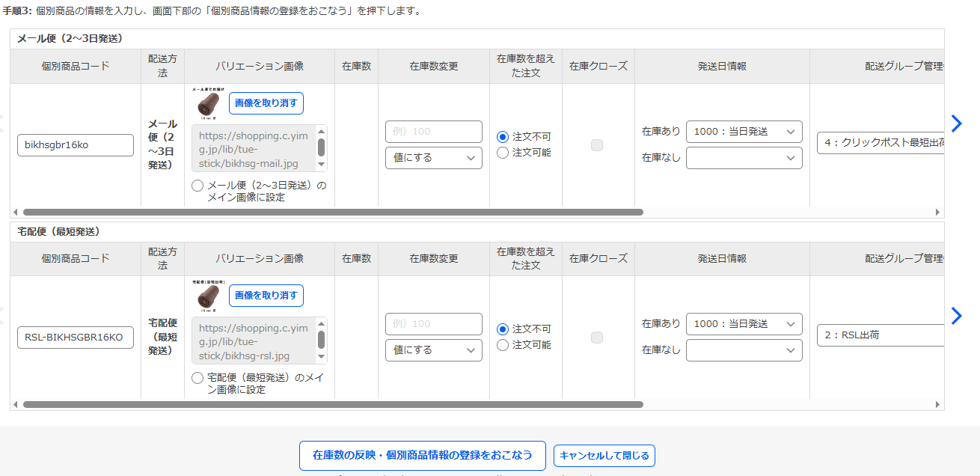Click scroll-left arrow of 宅配便 horizontal scrollbar
980x476 pixels.
pyautogui.click(x=16, y=404)
